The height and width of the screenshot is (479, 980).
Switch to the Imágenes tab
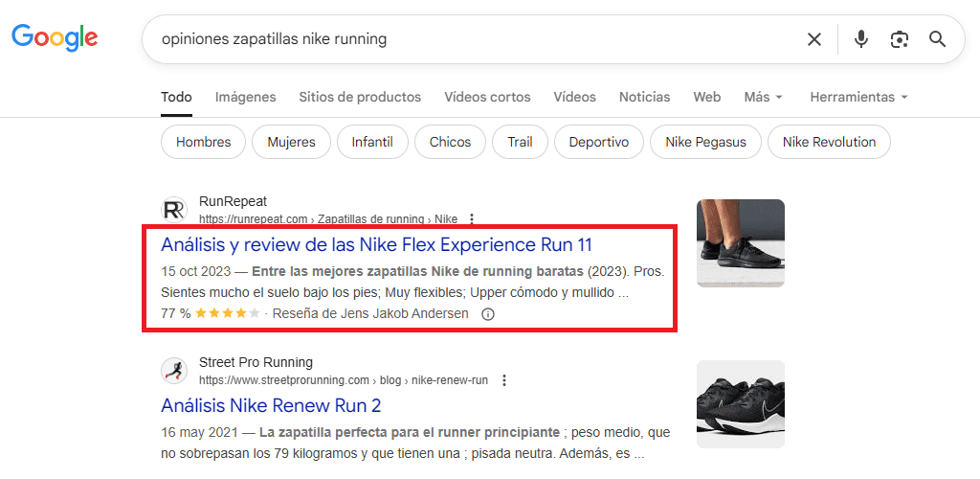coord(245,97)
